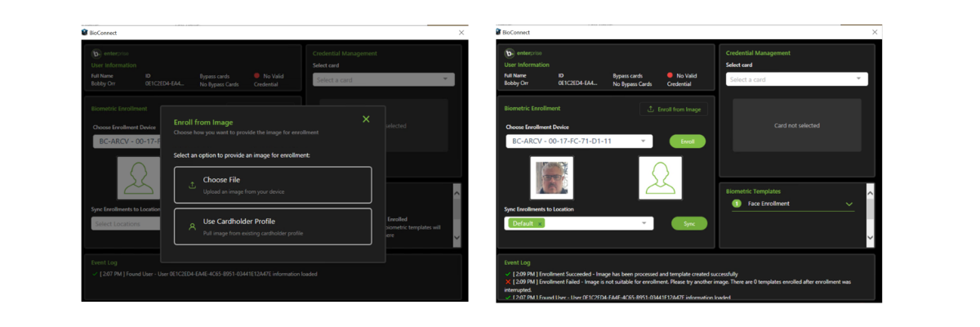Open Select a card dropdown in right window

tap(797, 79)
